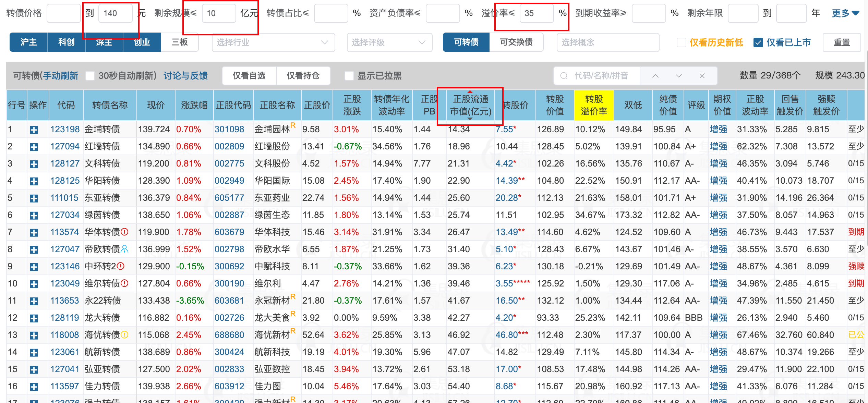This screenshot has width=868, height=403.
Task: Sort by yellow 转股溢价率 header
Action: (594, 105)
